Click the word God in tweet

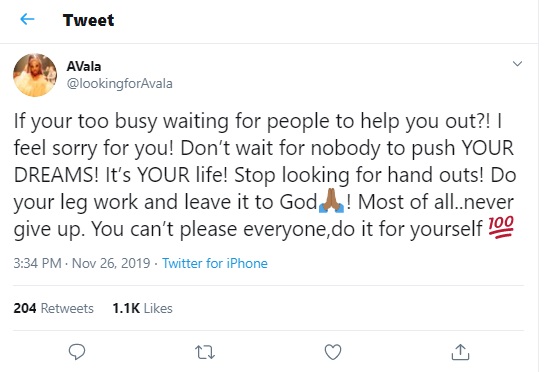[298, 202]
